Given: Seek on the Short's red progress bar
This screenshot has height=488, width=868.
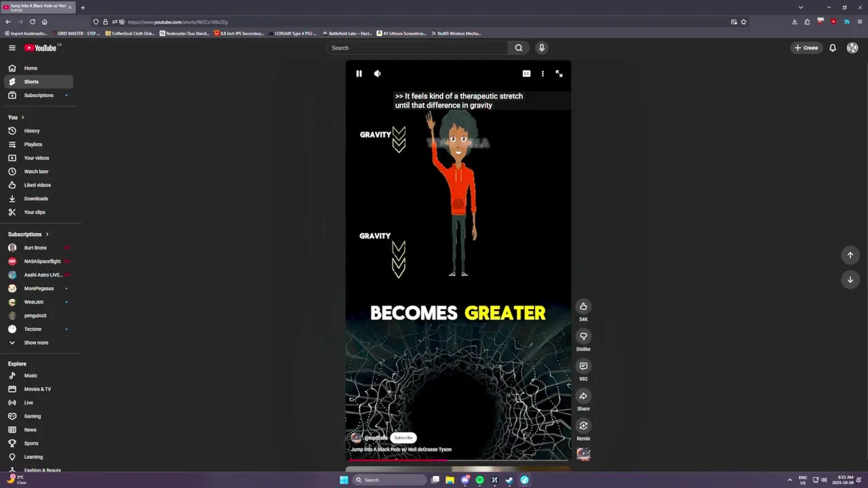Looking at the screenshot, I should tap(458, 460).
